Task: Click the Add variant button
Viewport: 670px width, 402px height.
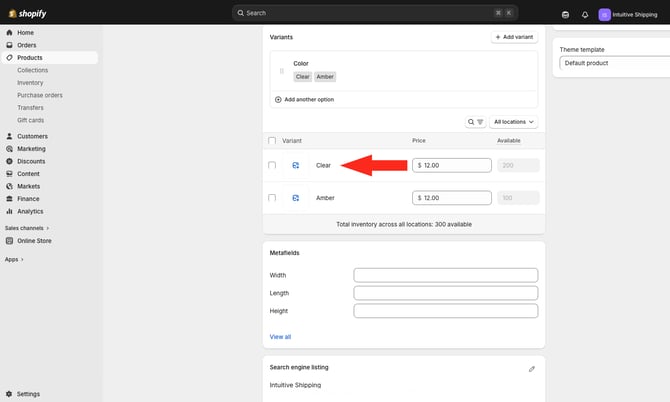Action: 514,37
